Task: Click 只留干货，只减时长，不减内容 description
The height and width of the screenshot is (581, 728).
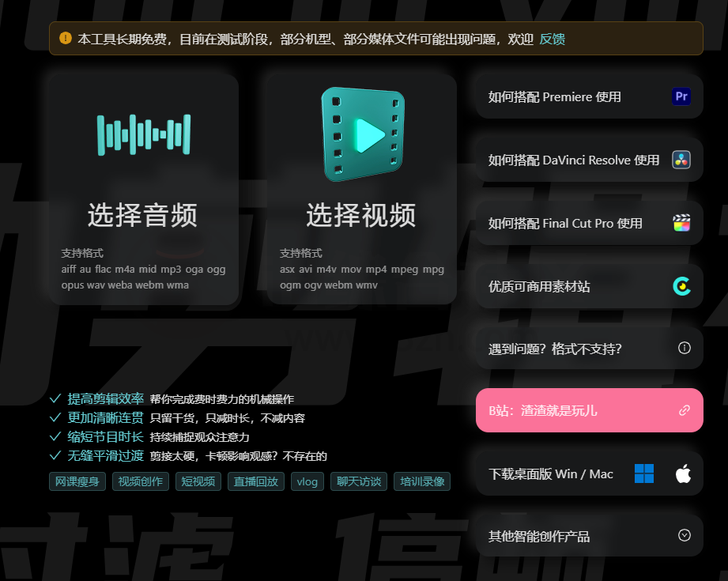Action: pyautogui.click(x=227, y=418)
